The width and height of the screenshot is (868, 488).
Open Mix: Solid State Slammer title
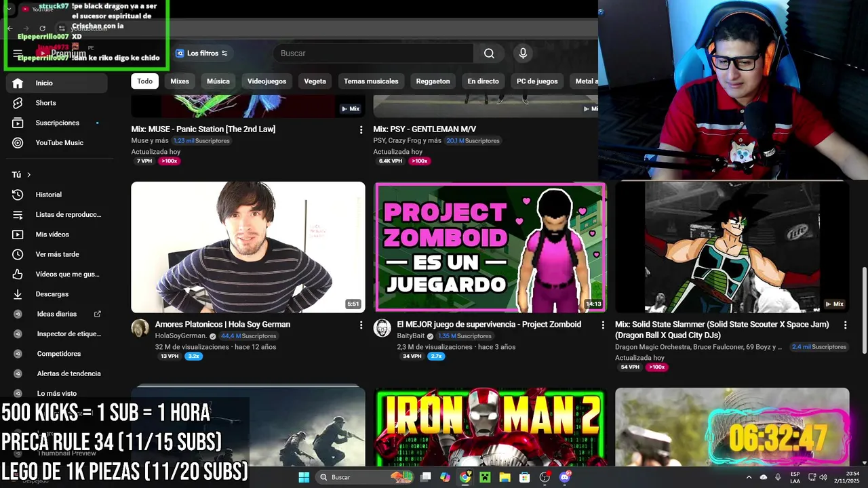pos(722,330)
